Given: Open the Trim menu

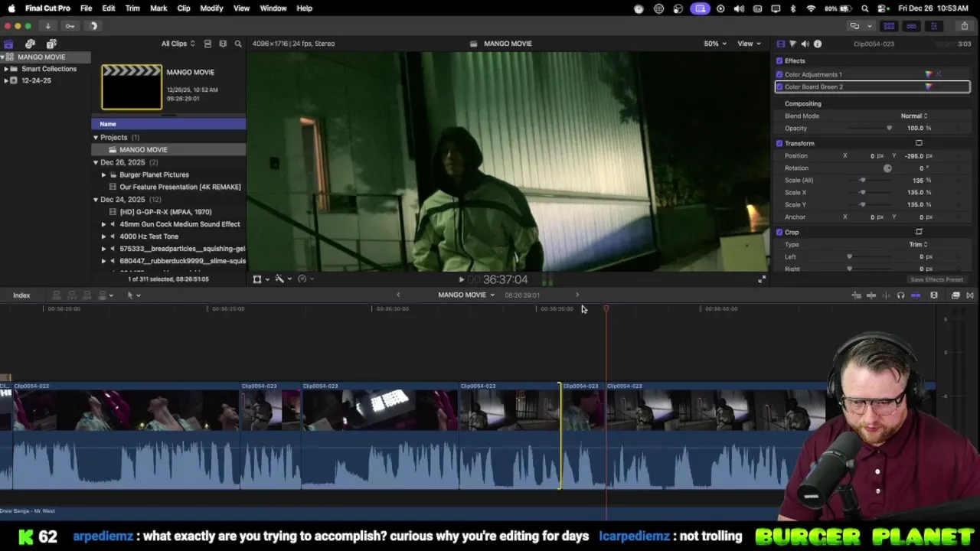Looking at the screenshot, I should [x=132, y=8].
